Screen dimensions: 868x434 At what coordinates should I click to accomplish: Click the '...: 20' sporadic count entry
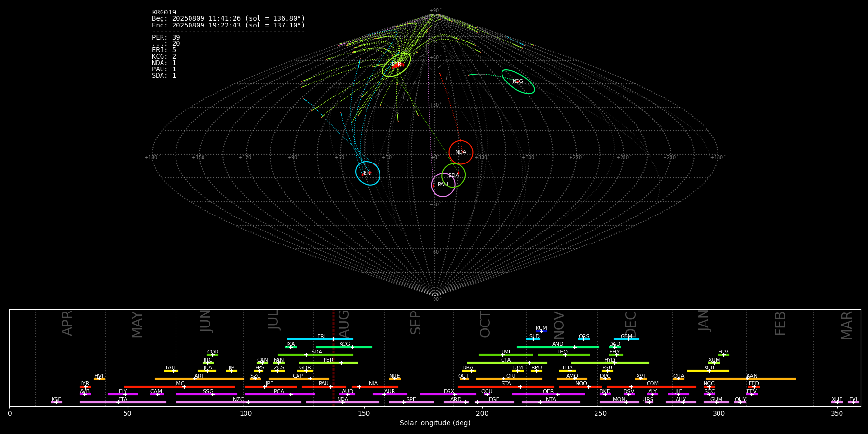point(166,44)
